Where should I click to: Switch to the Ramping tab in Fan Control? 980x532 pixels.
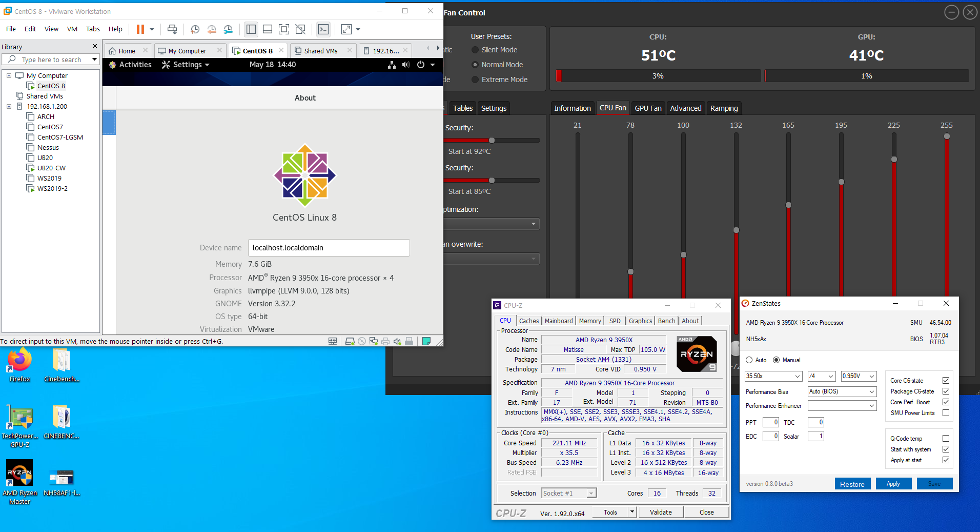pyautogui.click(x=724, y=108)
